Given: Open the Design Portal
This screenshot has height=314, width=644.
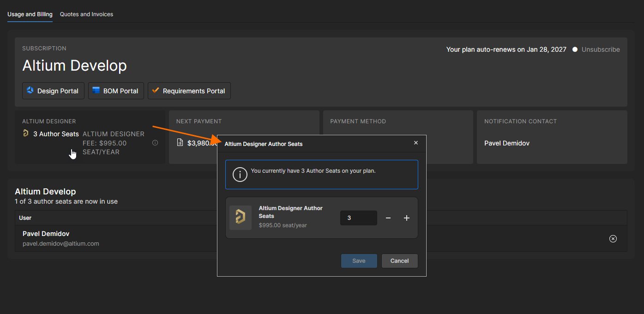Looking at the screenshot, I should tap(53, 91).
